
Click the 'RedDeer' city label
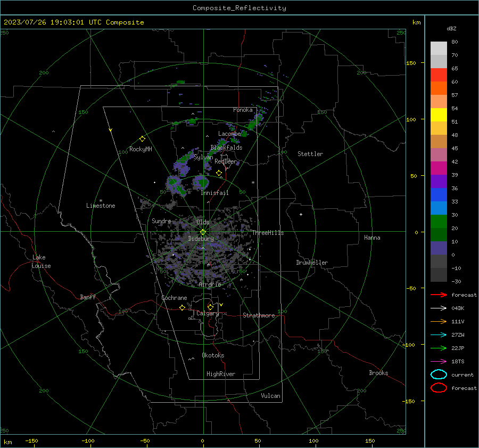[x=226, y=161]
